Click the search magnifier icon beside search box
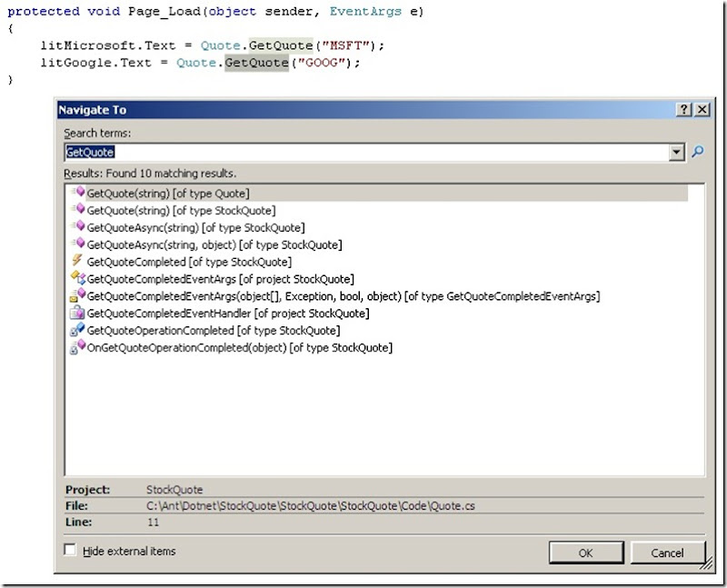The image size is (727, 588). point(697,152)
